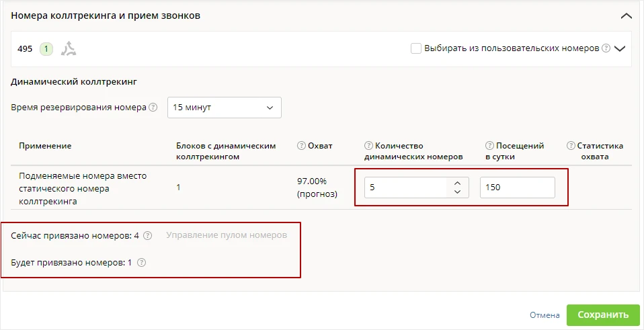Expand the 495 number row chevron

[620, 48]
